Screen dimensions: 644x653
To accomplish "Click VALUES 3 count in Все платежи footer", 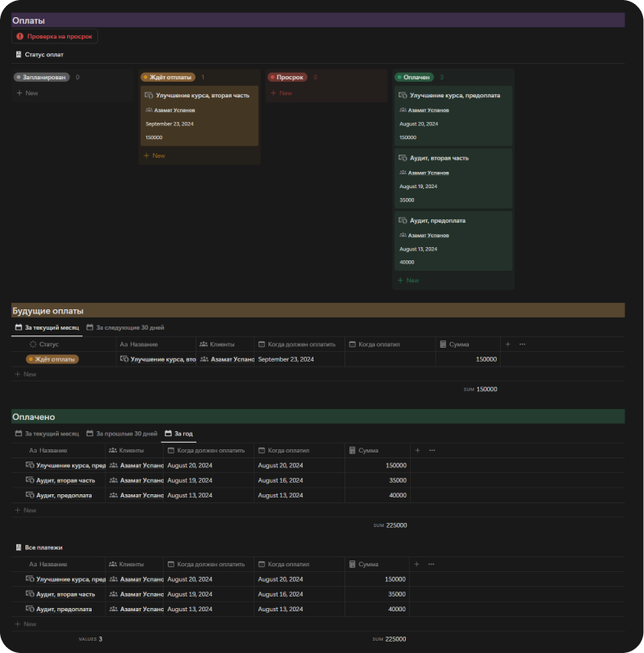I will pos(90,639).
